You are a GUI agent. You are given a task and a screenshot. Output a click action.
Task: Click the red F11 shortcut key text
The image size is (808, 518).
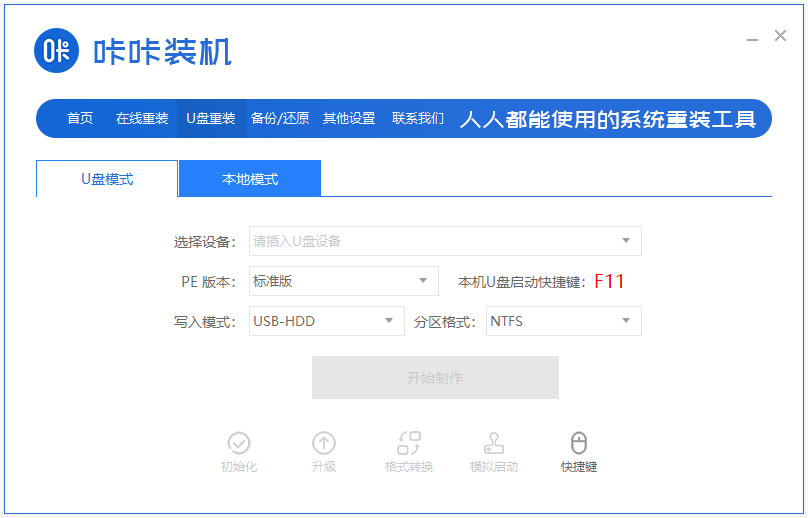[609, 281]
